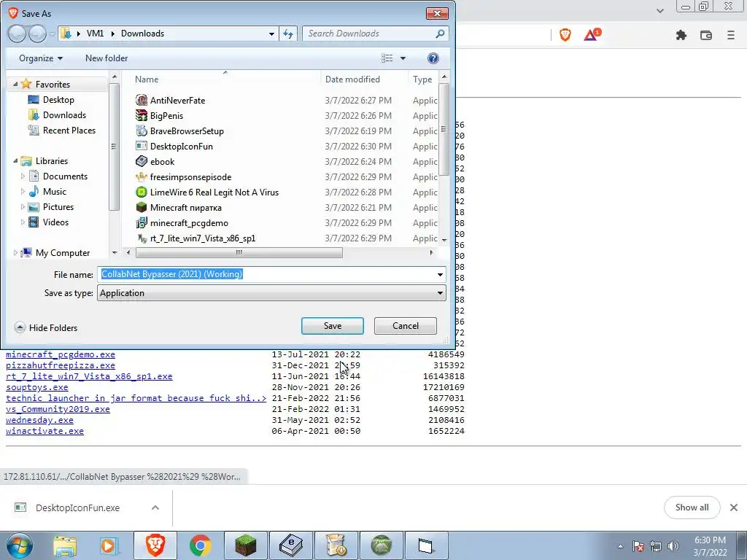Open the File name dropdown arrow
Screen dimensions: 747x560
click(440, 275)
